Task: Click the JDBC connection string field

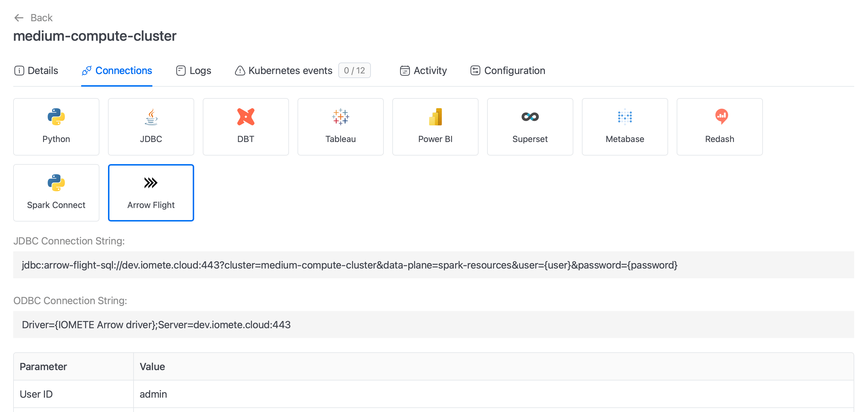Action: (x=433, y=265)
